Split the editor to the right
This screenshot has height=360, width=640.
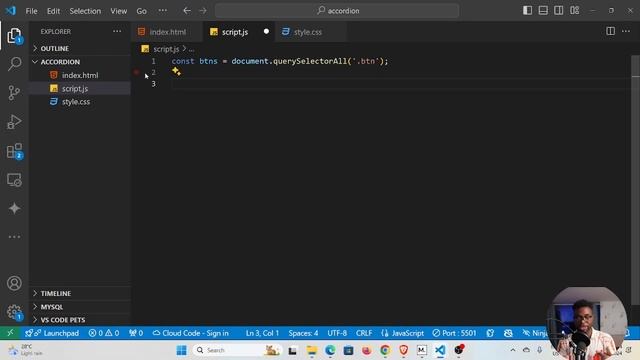(x=610, y=31)
